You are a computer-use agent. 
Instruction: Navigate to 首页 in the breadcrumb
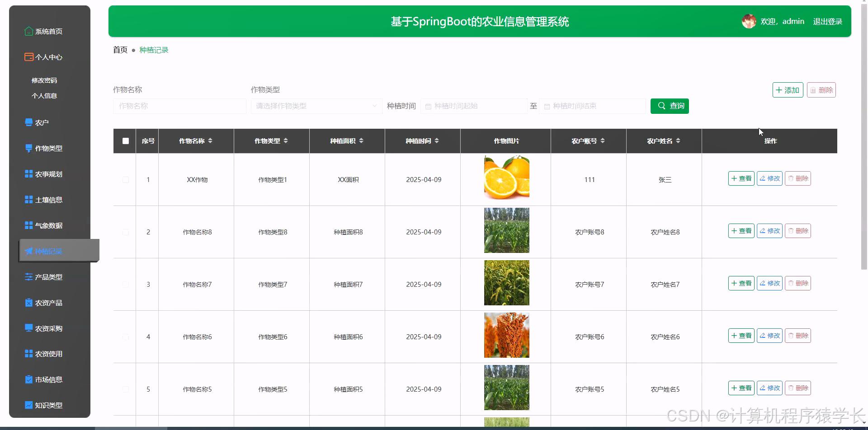pos(119,50)
